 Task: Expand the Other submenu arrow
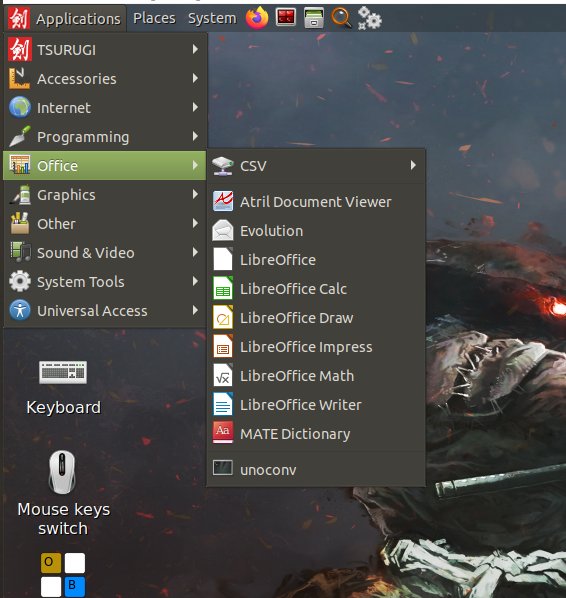195,223
